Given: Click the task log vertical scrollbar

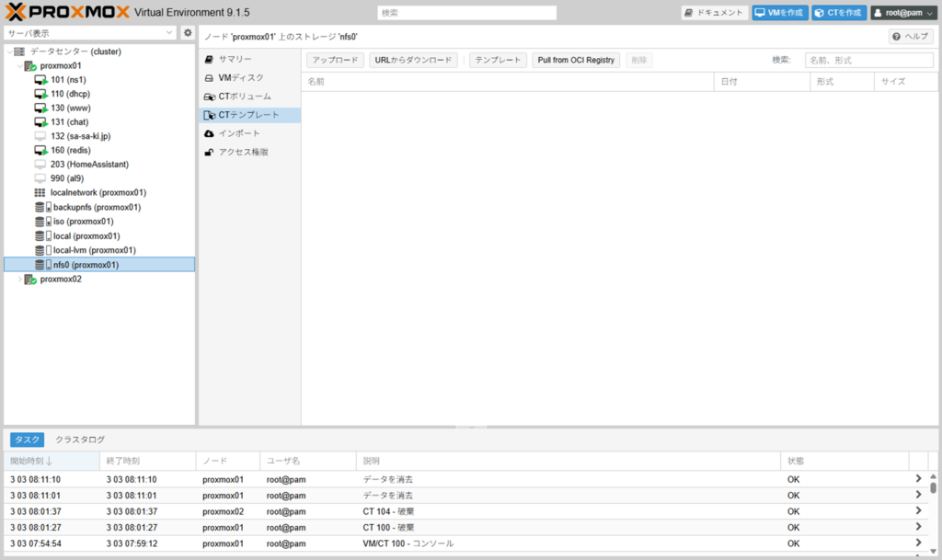Looking at the screenshot, I should coord(933,515).
